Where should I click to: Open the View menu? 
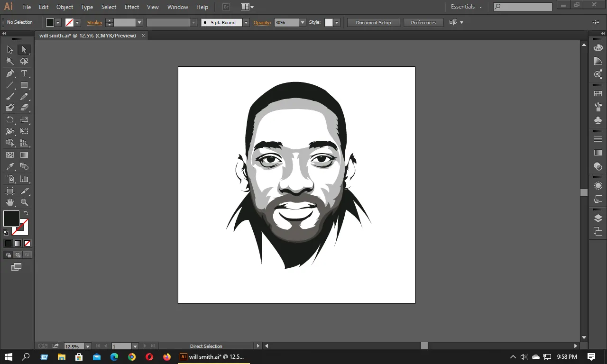pyautogui.click(x=153, y=7)
